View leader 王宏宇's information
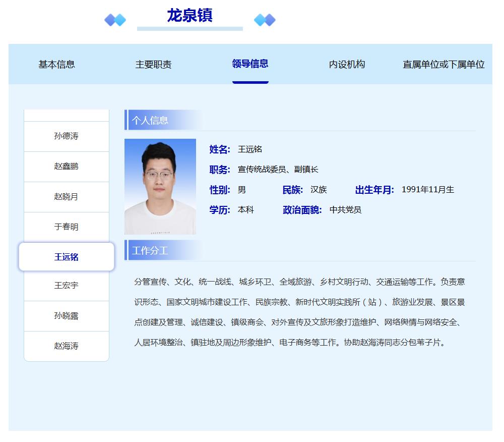Screen dimensions: 504x442 click(x=67, y=286)
